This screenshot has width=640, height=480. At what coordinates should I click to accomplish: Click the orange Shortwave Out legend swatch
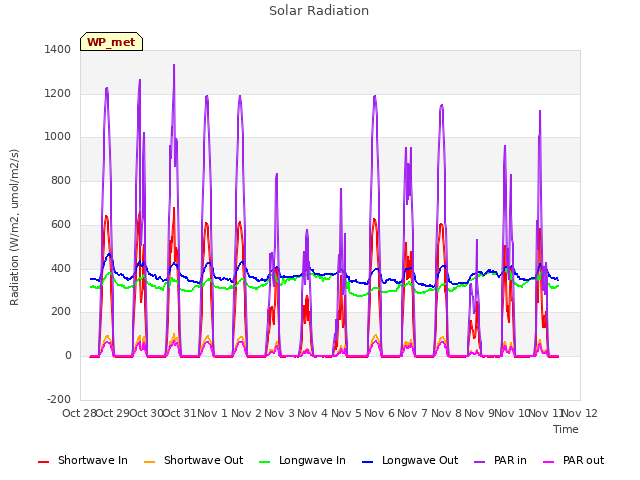click(149, 462)
